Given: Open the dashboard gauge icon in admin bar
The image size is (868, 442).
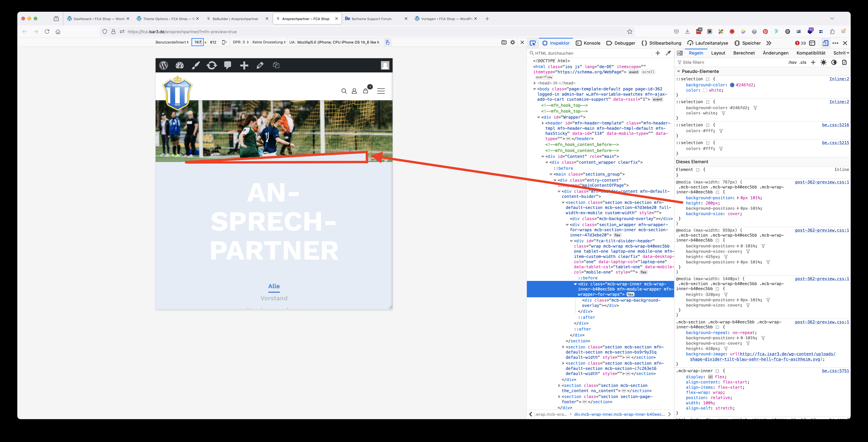Looking at the screenshot, I should (x=180, y=65).
